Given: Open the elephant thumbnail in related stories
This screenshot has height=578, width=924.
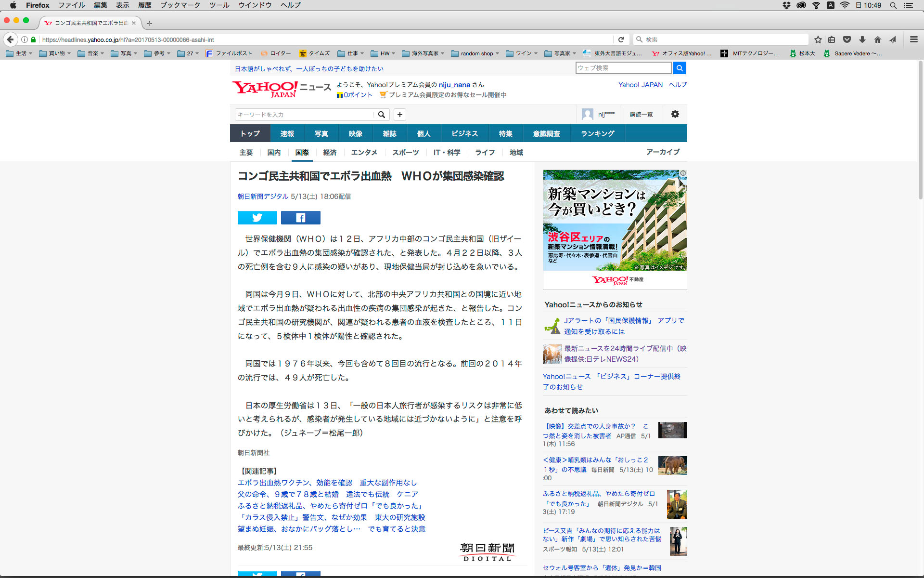Looking at the screenshot, I should (x=672, y=465).
